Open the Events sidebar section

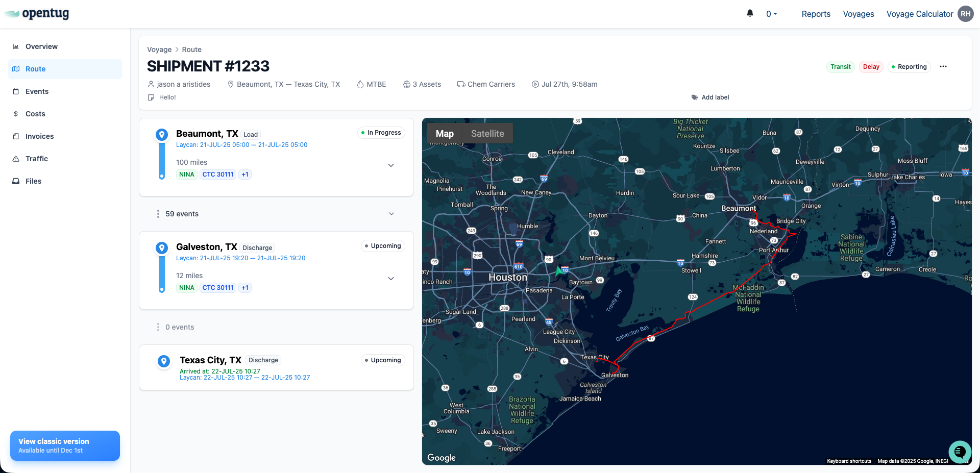pos(37,91)
